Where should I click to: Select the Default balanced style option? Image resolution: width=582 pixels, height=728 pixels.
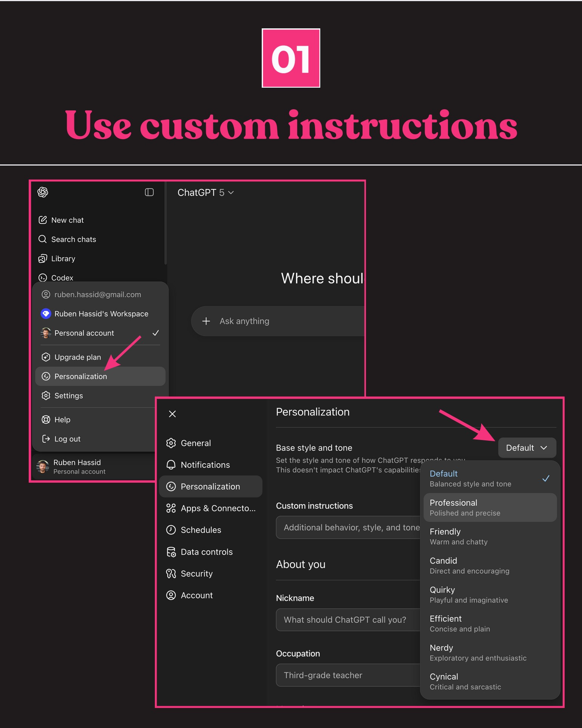click(x=490, y=479)
